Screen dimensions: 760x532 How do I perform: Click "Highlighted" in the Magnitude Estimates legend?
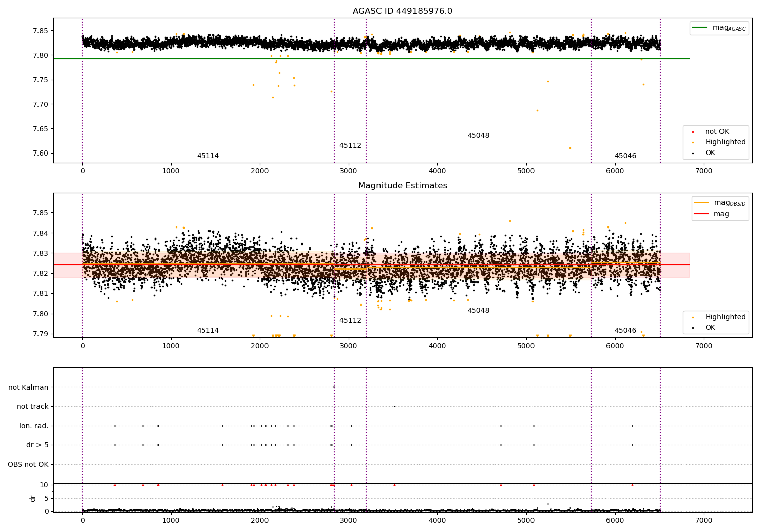726,317
